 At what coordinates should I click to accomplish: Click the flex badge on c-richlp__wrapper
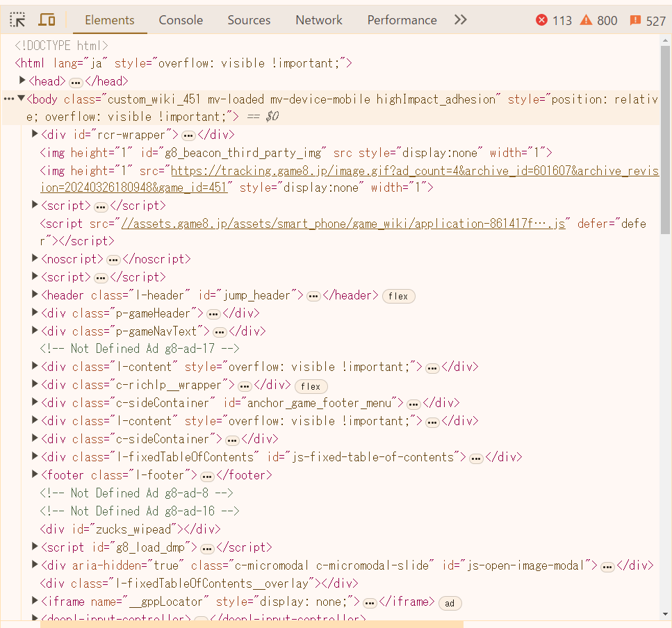coord(311,386)
